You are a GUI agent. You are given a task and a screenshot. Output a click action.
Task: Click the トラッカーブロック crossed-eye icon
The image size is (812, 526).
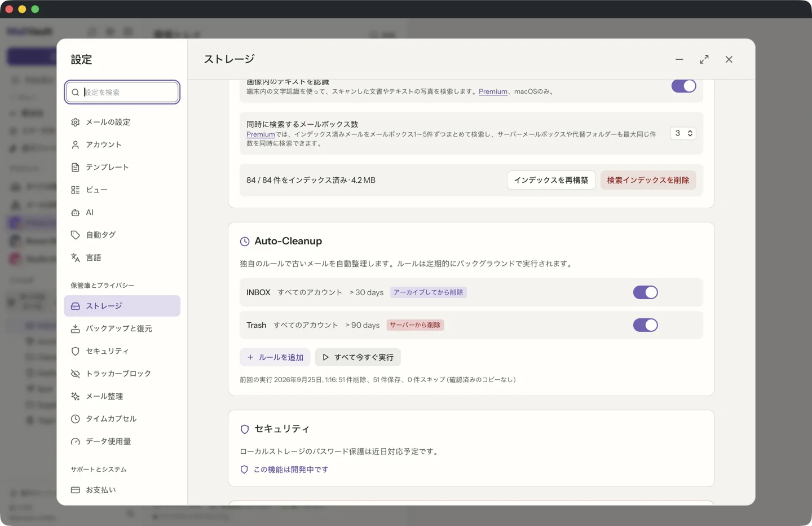click(76, 374)
